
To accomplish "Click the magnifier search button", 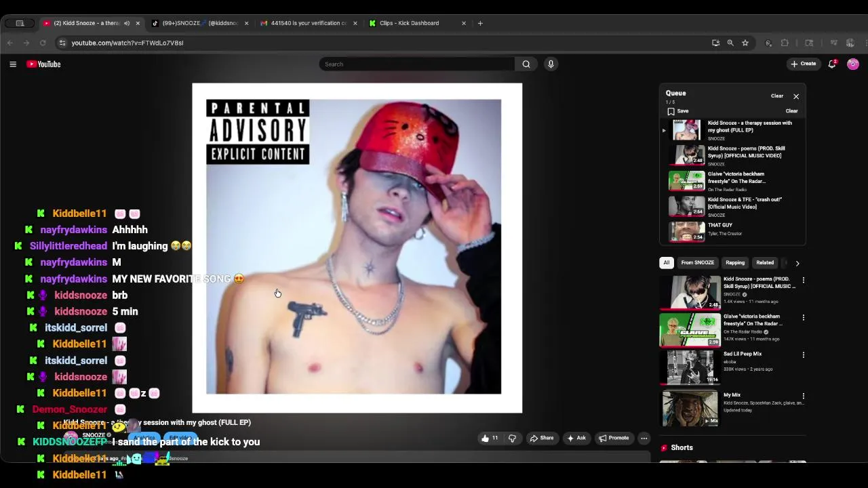I will pyautogui.click(x=526, y=64).
